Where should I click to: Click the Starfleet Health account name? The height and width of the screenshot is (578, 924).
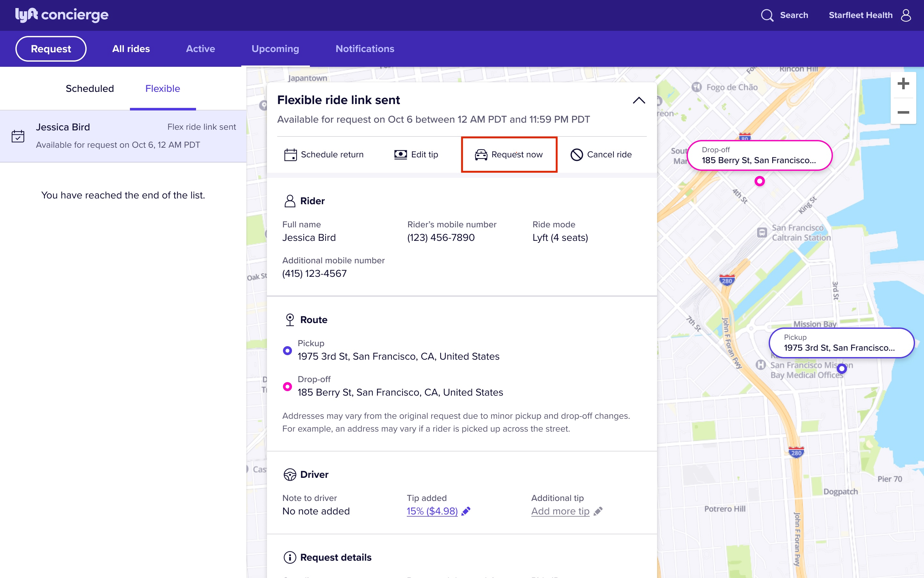pos(860,15)
